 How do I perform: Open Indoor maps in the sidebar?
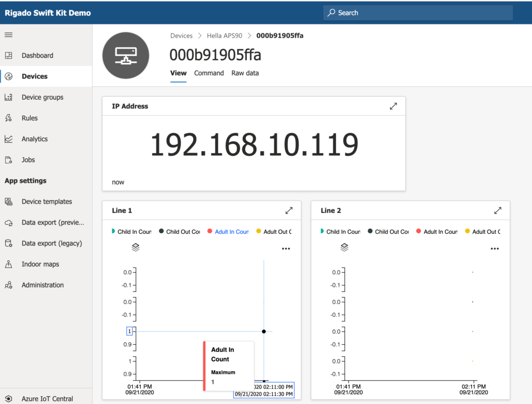point(46,264)
